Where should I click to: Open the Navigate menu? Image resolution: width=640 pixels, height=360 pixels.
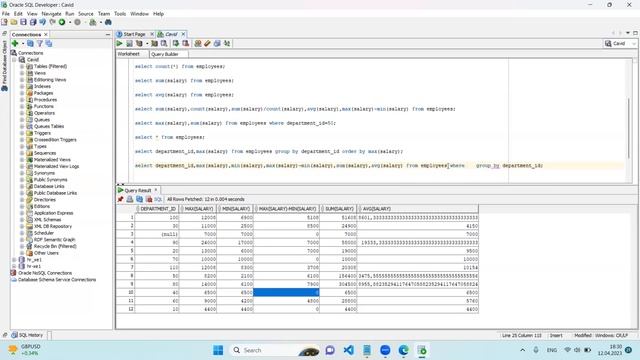point(51,13)
